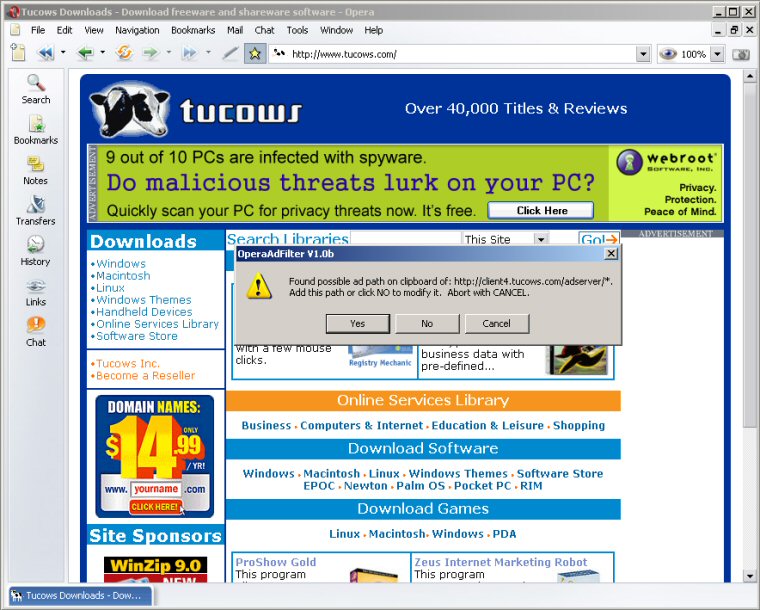Open the Macintosh link under Downloads

pos(123,276)
